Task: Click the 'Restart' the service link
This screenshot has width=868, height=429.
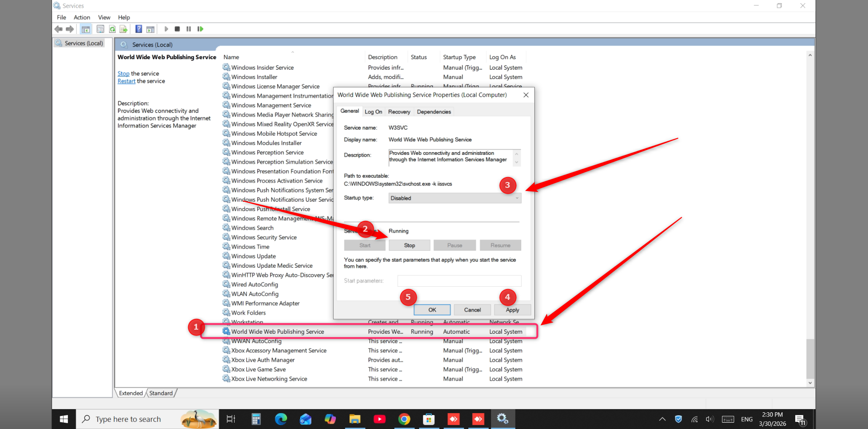Action: (127, 81)
